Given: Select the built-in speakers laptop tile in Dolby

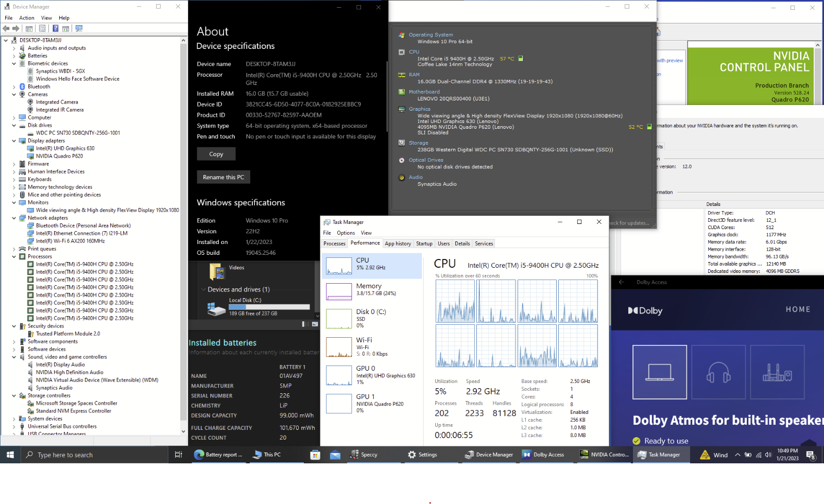Looking at the screenshot, I should coord(660,372).
